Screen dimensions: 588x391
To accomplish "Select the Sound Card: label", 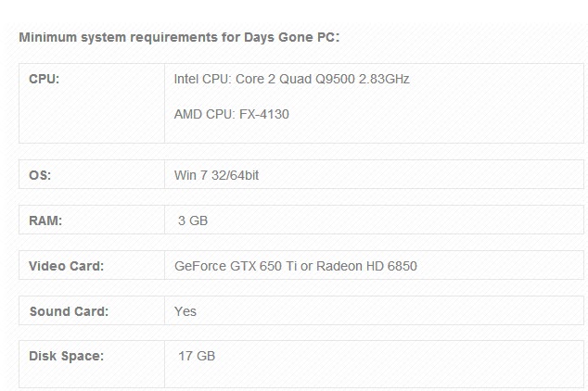I will (69, 311).
